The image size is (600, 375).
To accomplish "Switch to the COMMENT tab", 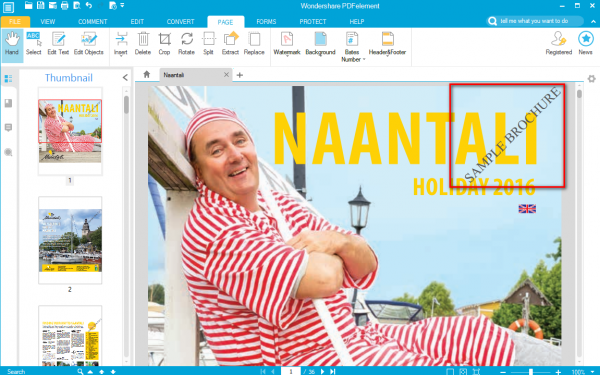I will point(93,21).
